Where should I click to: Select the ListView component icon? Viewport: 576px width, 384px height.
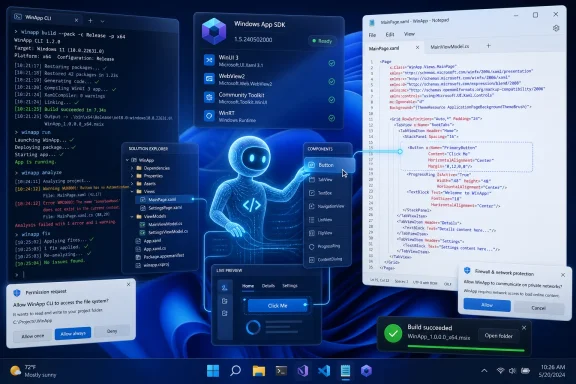[312, 220]
